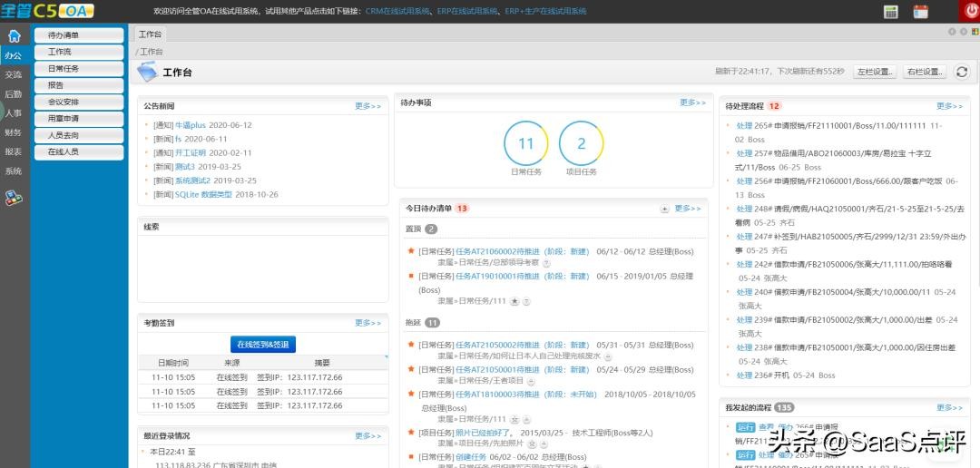Click the home icon in left sidebar

coord(14,36)
